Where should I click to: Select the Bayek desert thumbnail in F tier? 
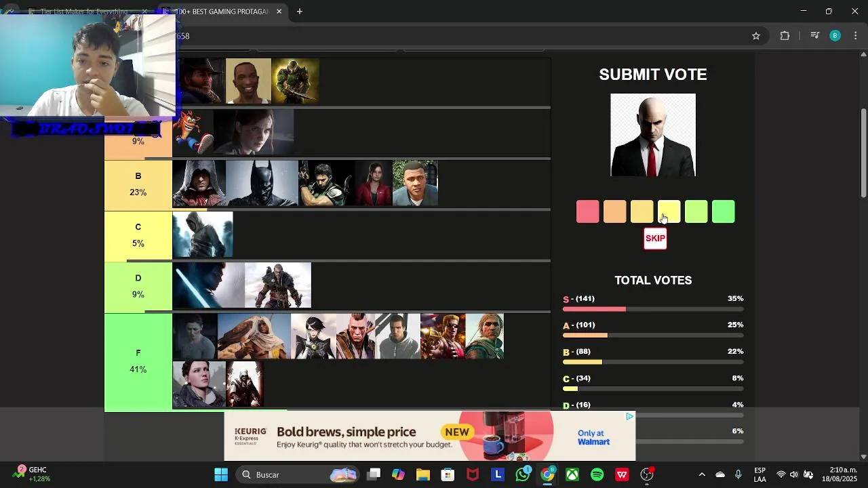254,336
